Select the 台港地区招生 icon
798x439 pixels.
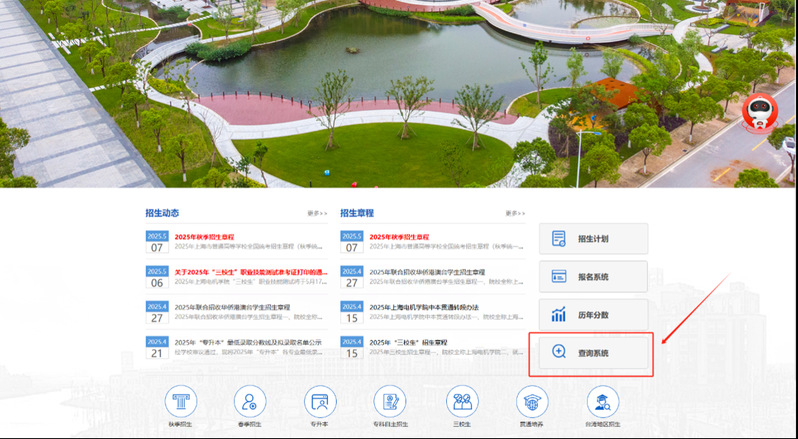[x=602, y=403]
